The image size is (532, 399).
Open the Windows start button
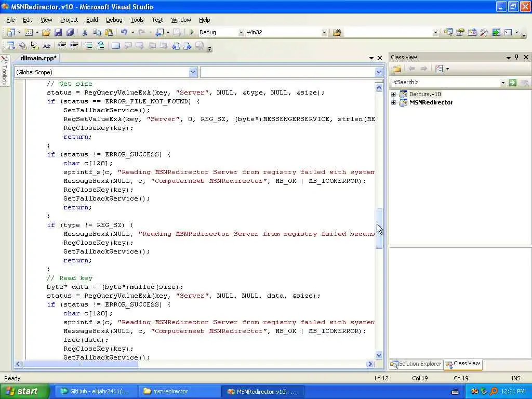(24, 391)
